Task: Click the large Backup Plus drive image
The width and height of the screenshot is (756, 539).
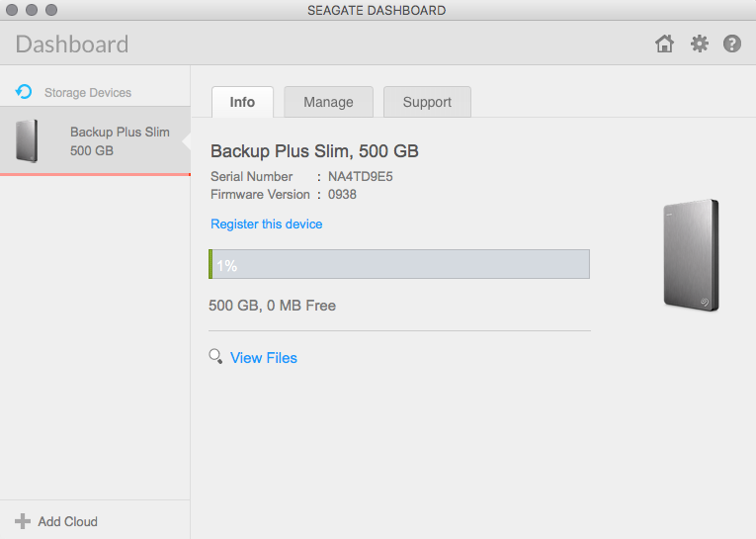Action: point(691,255)
